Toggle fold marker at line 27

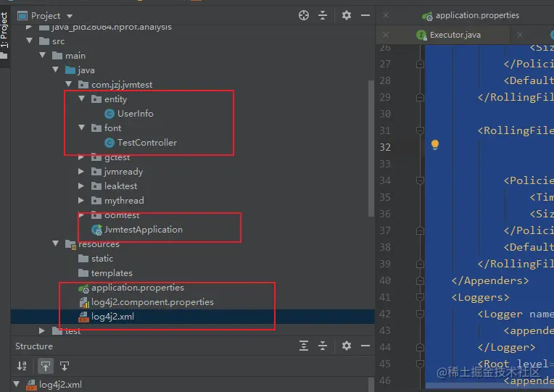420,64
